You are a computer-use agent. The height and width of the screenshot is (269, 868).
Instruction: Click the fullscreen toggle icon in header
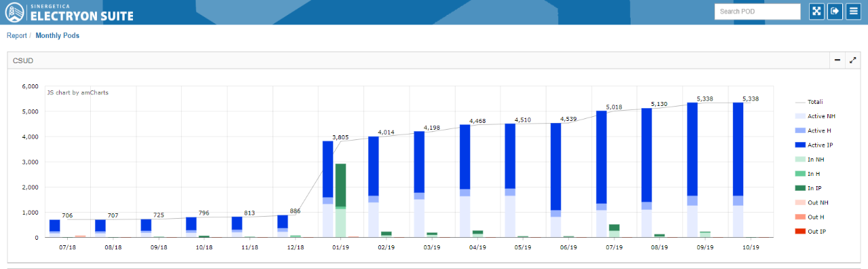[816, 12]
